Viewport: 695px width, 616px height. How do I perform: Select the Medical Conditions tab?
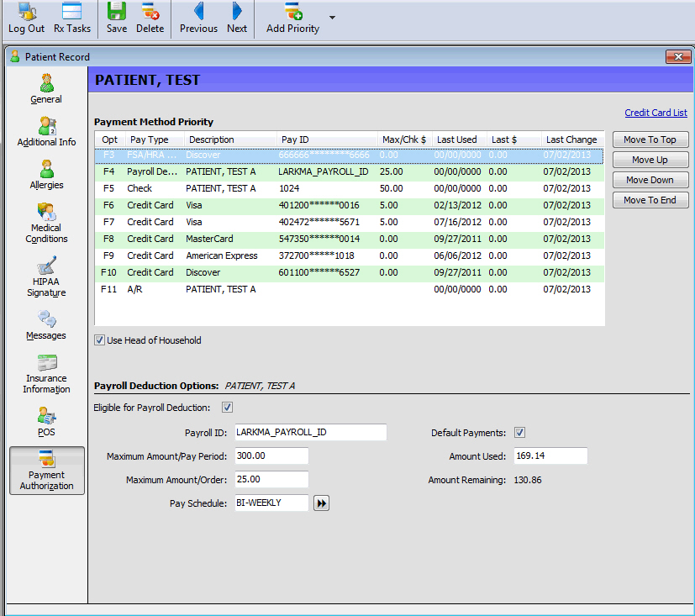tap(46, 223)
